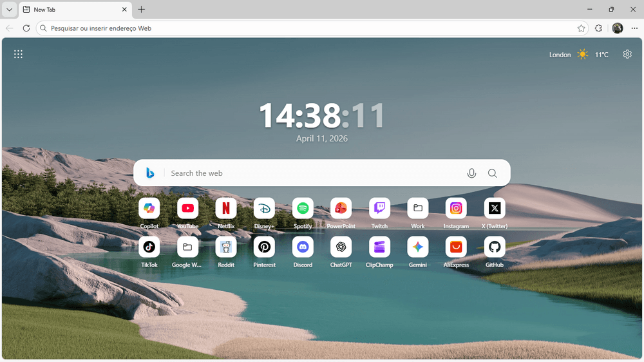The height and width of the screenshot is (362, 644).
Task: Open page settings gear icon
Action: (627, 55)
